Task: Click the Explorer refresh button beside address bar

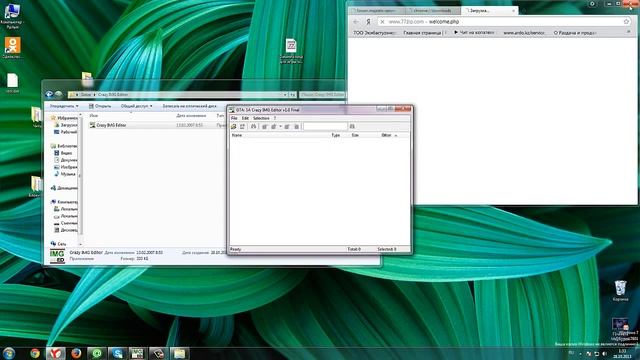Action: pos(293,95)
